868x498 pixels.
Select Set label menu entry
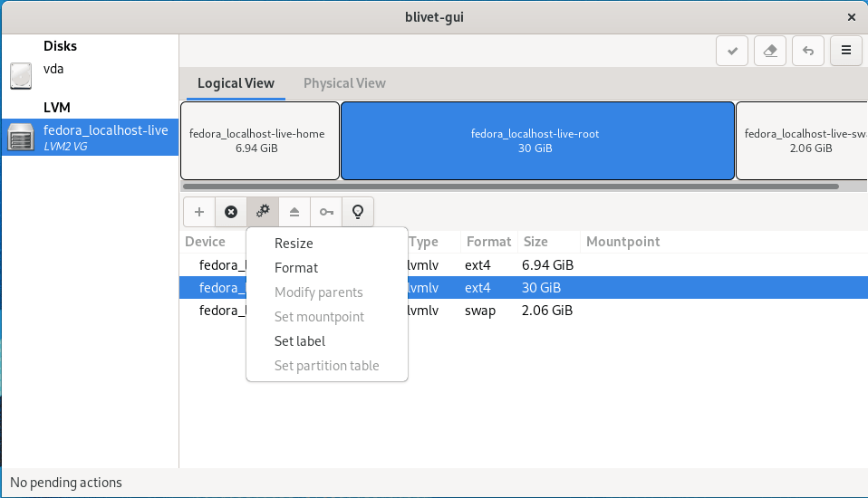point(300,341)
